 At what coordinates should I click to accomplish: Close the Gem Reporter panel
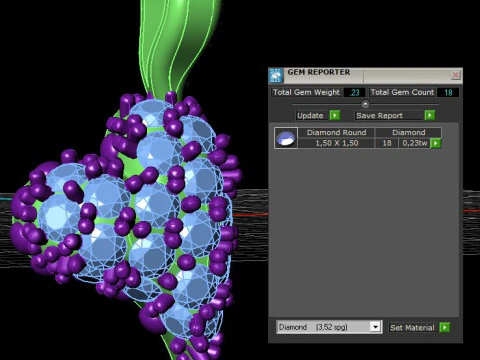(455, 75)
